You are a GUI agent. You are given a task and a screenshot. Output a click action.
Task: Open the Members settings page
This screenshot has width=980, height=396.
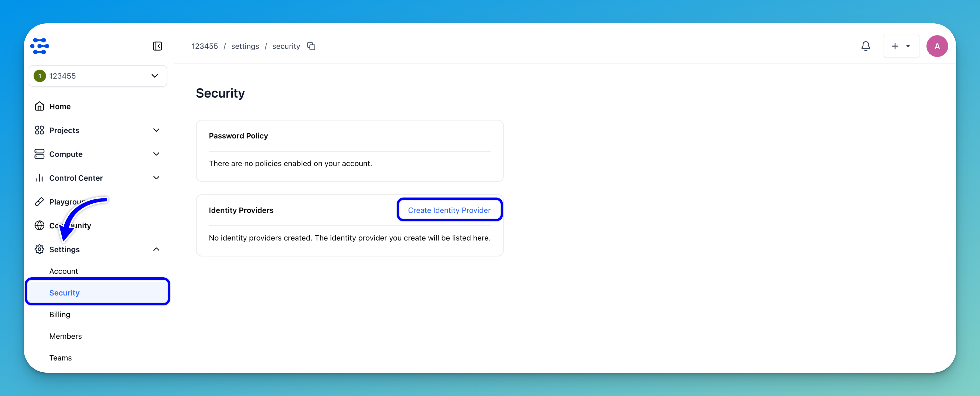65,336
